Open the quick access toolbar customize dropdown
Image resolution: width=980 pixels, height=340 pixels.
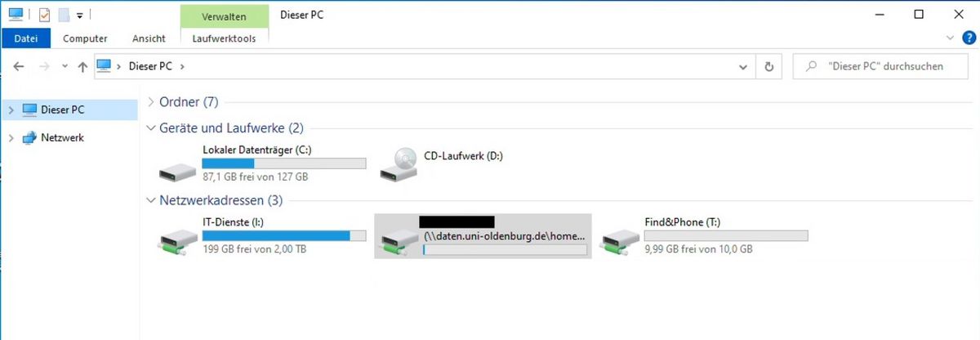pyautogui.click(x=79, y=15)
